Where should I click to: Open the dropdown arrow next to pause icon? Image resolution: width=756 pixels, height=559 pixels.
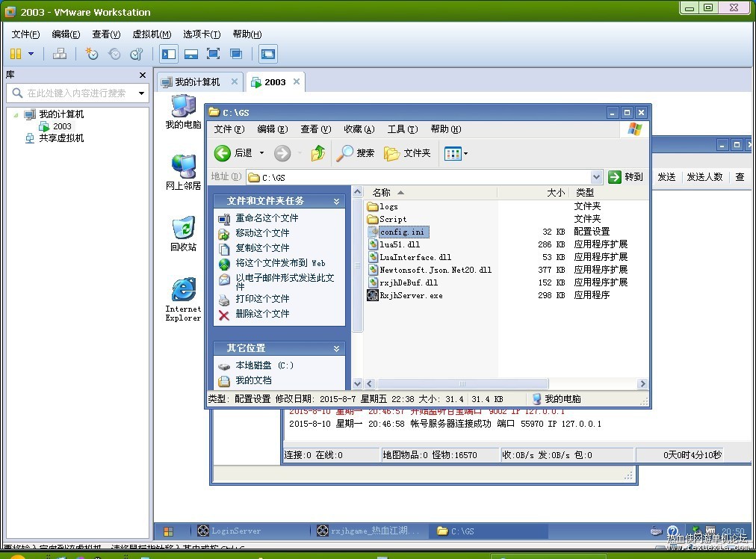click(x=31, y=54)
